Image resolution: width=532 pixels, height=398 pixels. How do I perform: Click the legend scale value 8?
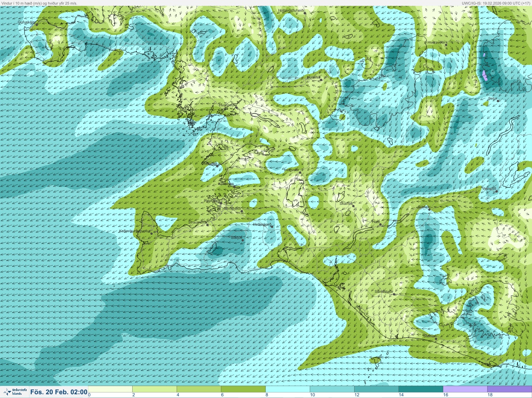click(x=267, y=395)
